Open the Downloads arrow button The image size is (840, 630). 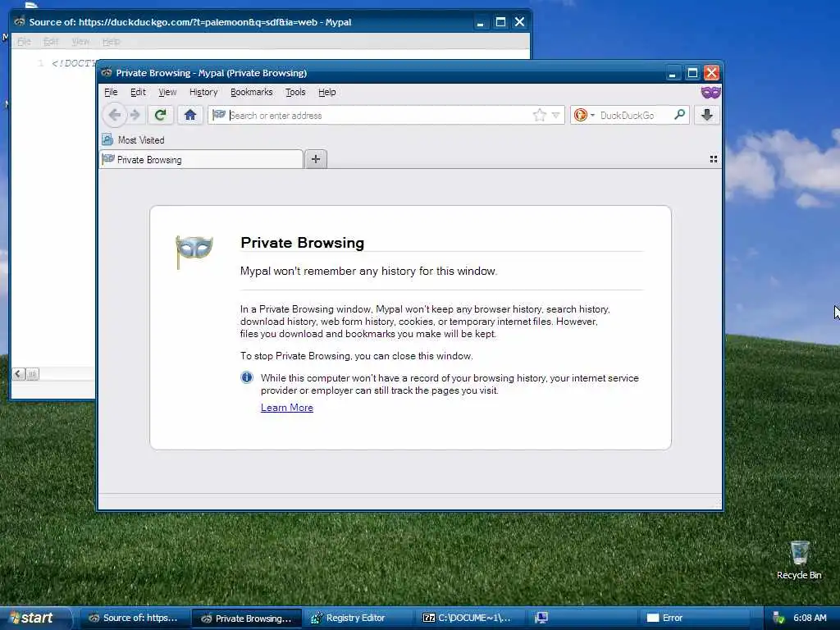tap(706, 115)
